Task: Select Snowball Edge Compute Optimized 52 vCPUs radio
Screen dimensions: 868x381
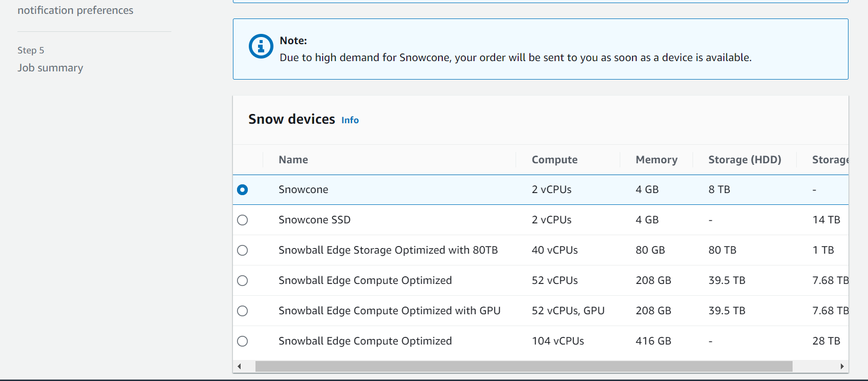Action: point(243,281)
